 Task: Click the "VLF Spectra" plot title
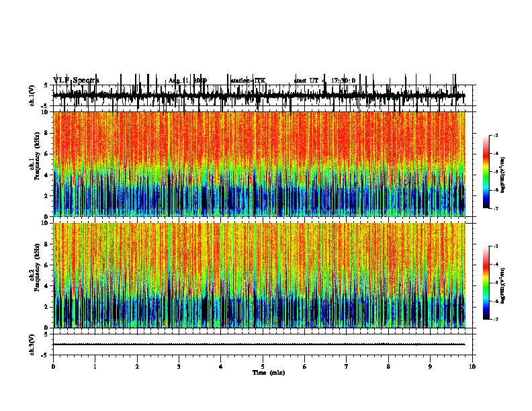coord(77,81)
